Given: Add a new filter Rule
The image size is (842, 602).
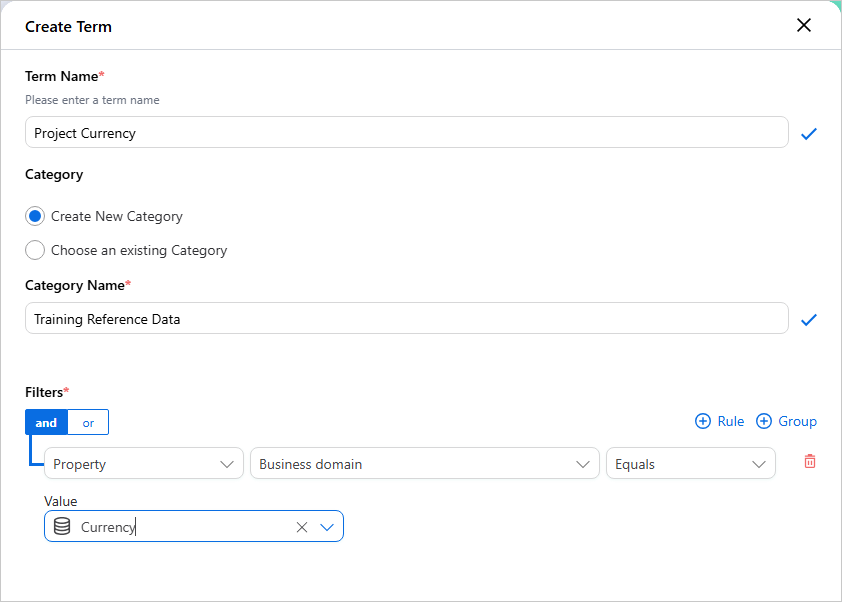Looking at the screenshot, I should [720, 421].
